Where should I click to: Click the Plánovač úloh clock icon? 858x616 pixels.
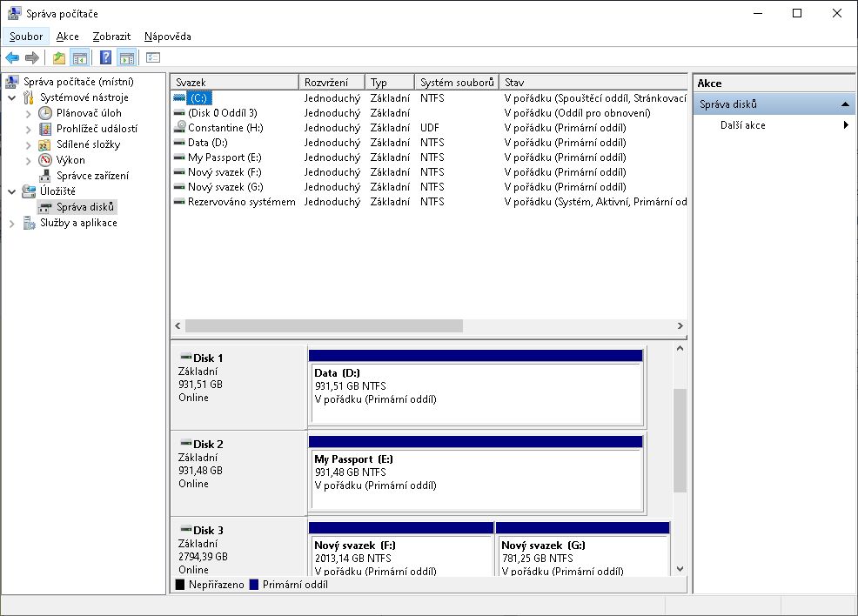click(x=45, y=113)
